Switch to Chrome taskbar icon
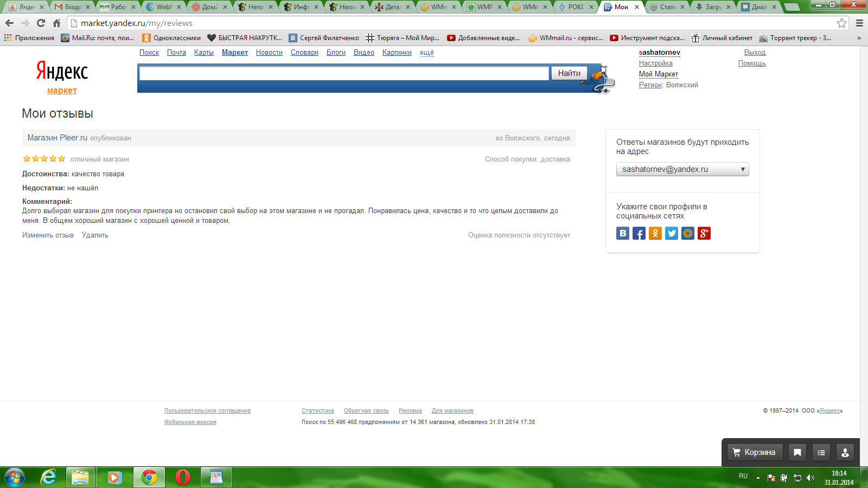This screenshot has width=868, height=488. coord(149,477)
